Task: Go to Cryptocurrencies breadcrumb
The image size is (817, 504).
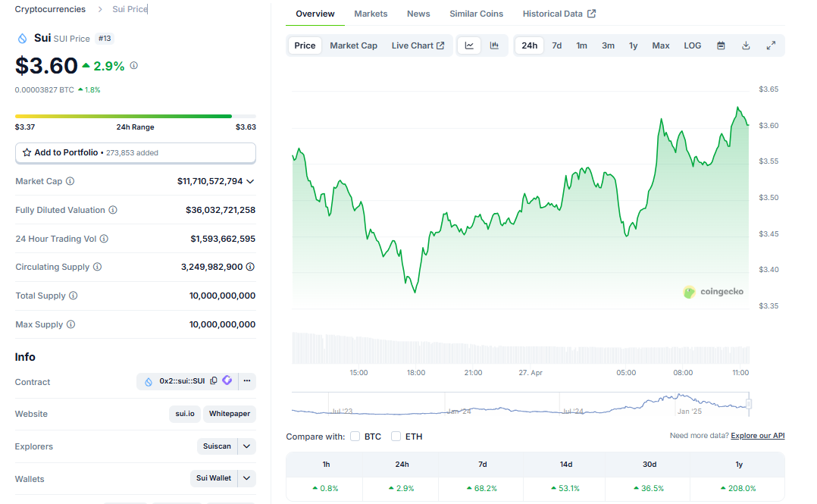Action: (x=50, y=9)
